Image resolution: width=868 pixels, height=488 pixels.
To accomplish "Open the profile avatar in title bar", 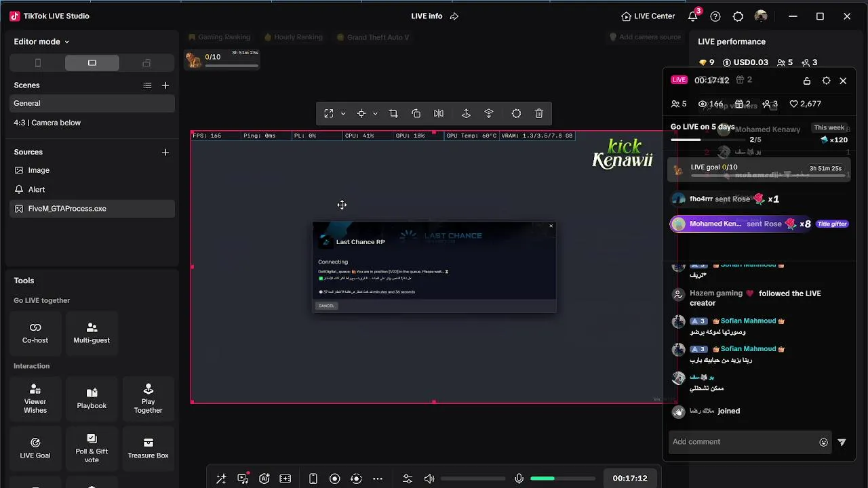I will [761, 16].
